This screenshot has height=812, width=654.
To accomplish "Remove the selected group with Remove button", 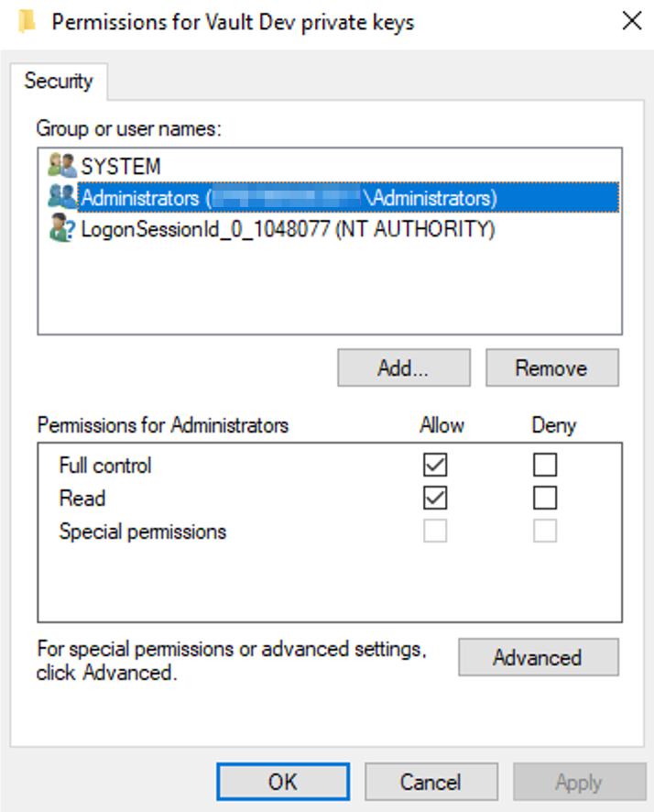I will (x=551, y=368).
